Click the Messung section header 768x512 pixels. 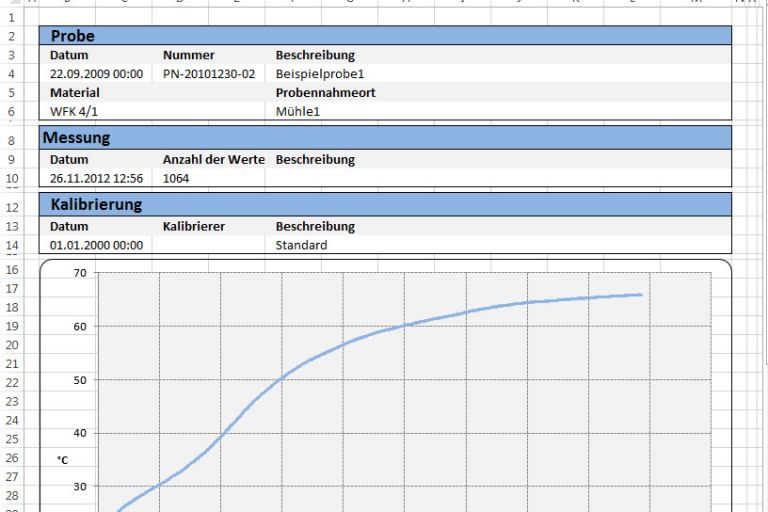pyautogui.click(x=76, y=138)
